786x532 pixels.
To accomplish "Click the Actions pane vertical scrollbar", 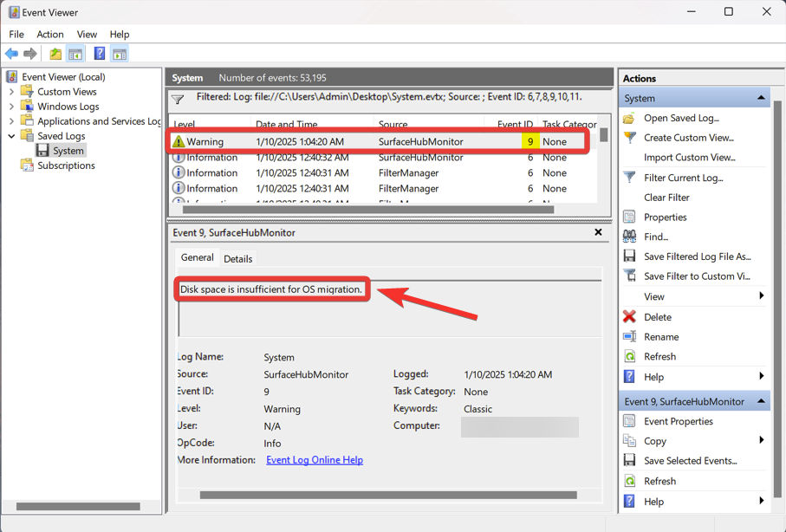I will (777, 298).
